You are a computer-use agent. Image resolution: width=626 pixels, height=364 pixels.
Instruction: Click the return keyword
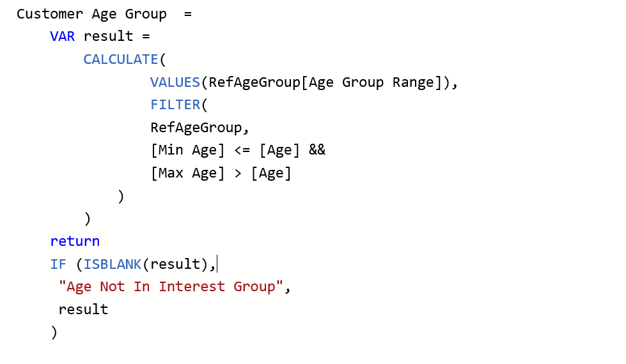pyautogui.click(x=75, y=241)
